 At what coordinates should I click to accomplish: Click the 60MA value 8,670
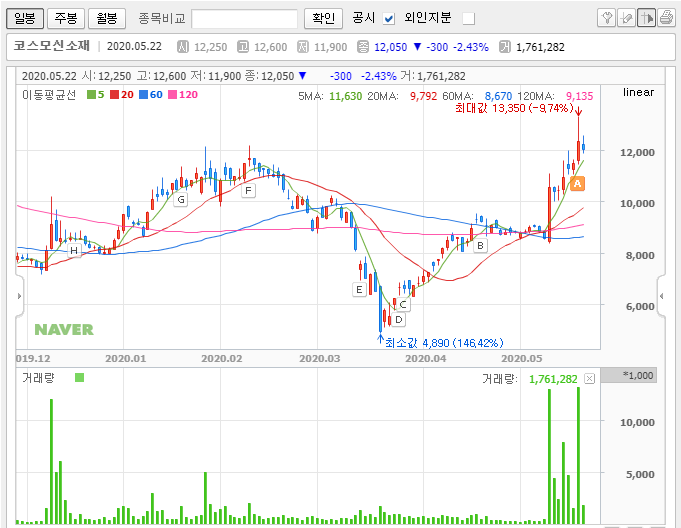pyautogui.click(x=498, y=96)
